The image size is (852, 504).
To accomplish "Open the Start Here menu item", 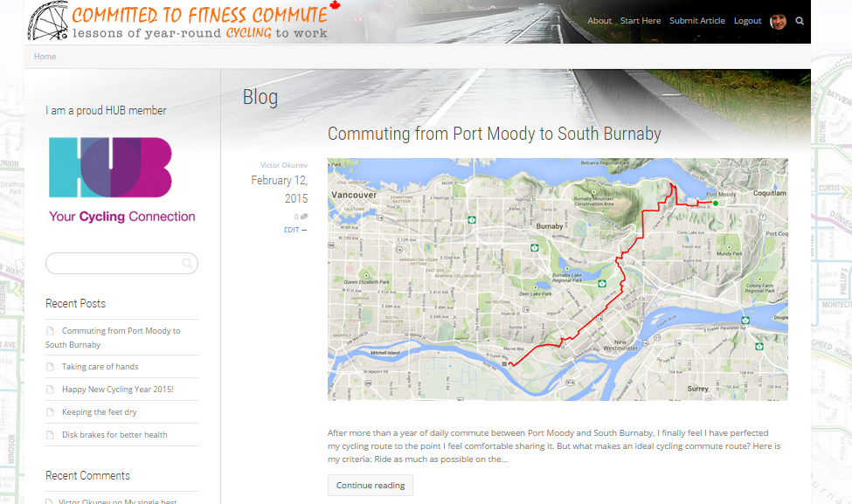I will coord(640,21).
